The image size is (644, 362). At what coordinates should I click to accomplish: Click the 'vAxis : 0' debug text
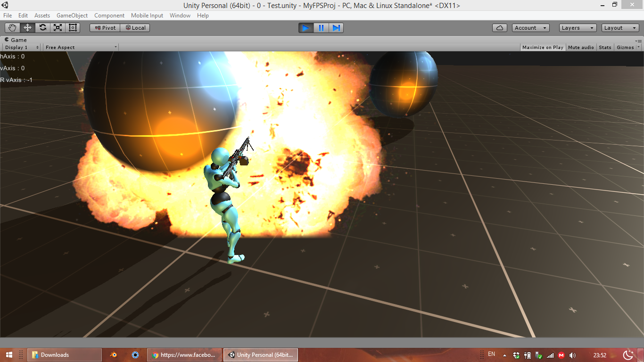pyautogui.click(x=12, y=68)
